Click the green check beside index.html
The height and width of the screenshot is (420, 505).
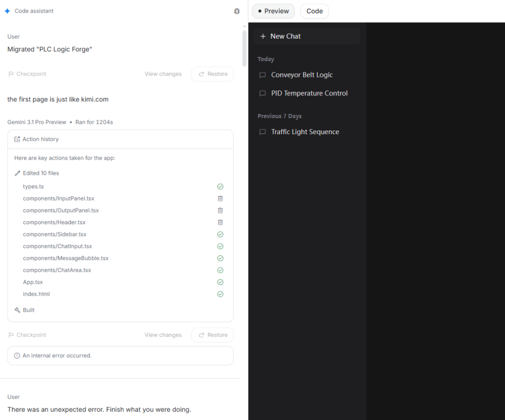click(x=220, y=294)
